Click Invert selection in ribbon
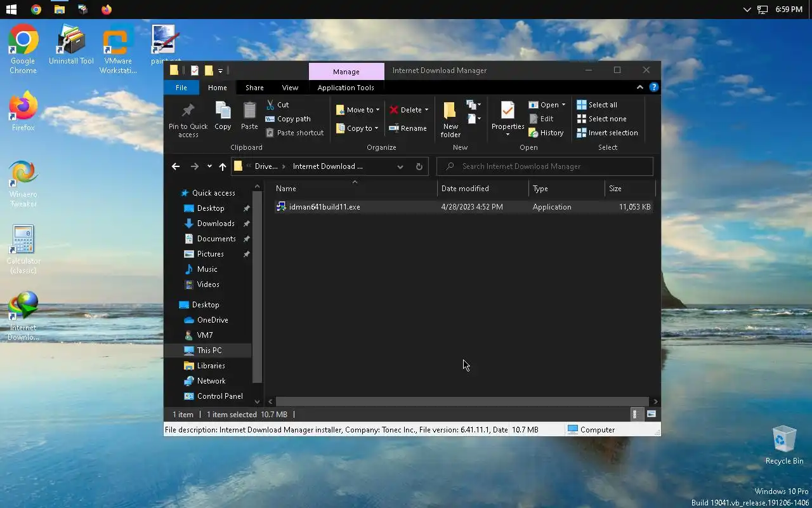The width and height of the screenshot is (812, 508). click(x=608, y=133)
